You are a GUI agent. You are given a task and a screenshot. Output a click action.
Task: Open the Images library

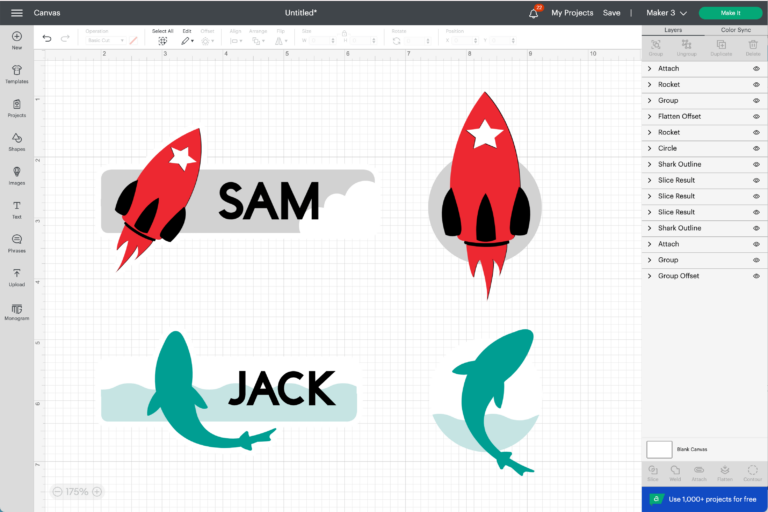click(x=17, y=175)
